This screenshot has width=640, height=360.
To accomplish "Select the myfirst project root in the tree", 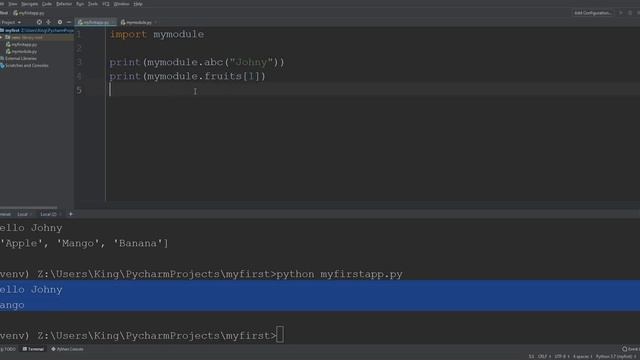I will pos(37,30).
